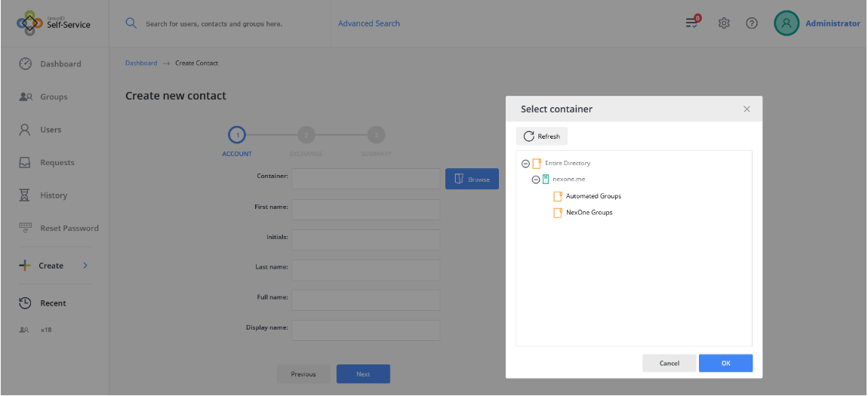Image resolution: width=868 pixels, height=396 pixels.
Task: Select the nexone.me domain
Action: coord(569,180)
